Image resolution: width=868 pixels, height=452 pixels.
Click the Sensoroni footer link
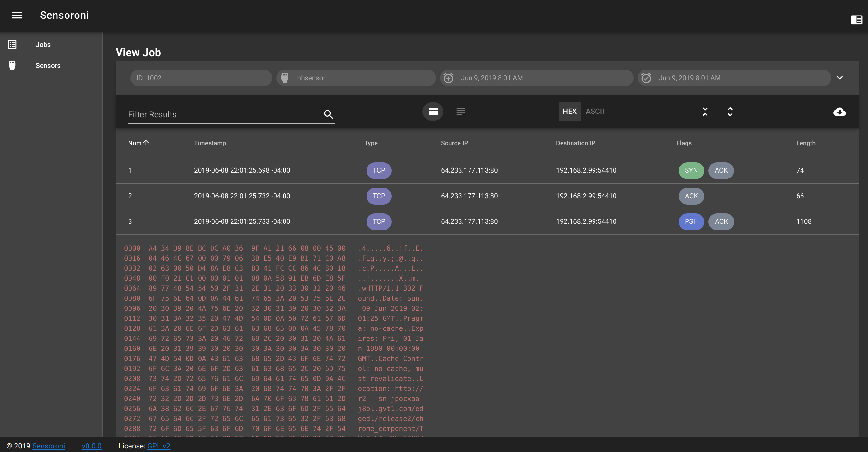(x=48, y=446)
